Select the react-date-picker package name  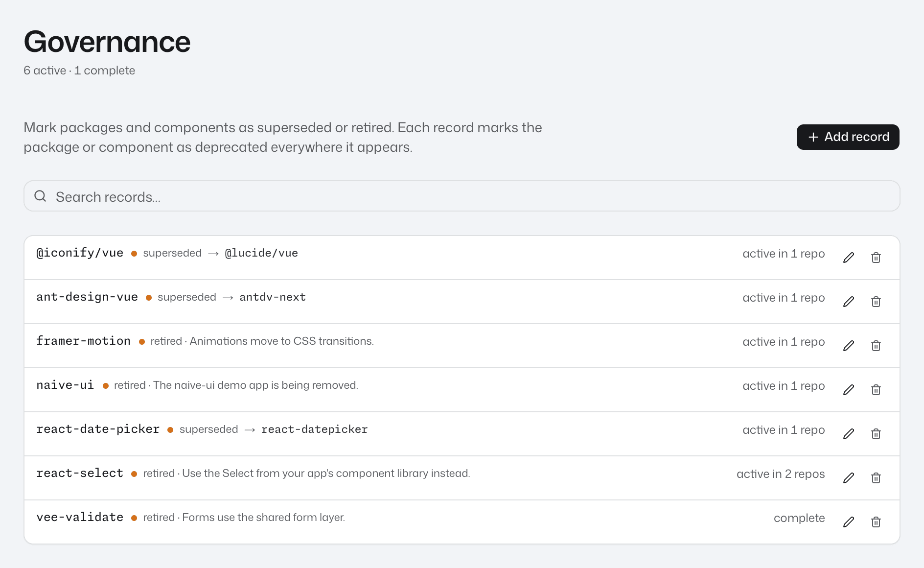click(x=98, y=429)
